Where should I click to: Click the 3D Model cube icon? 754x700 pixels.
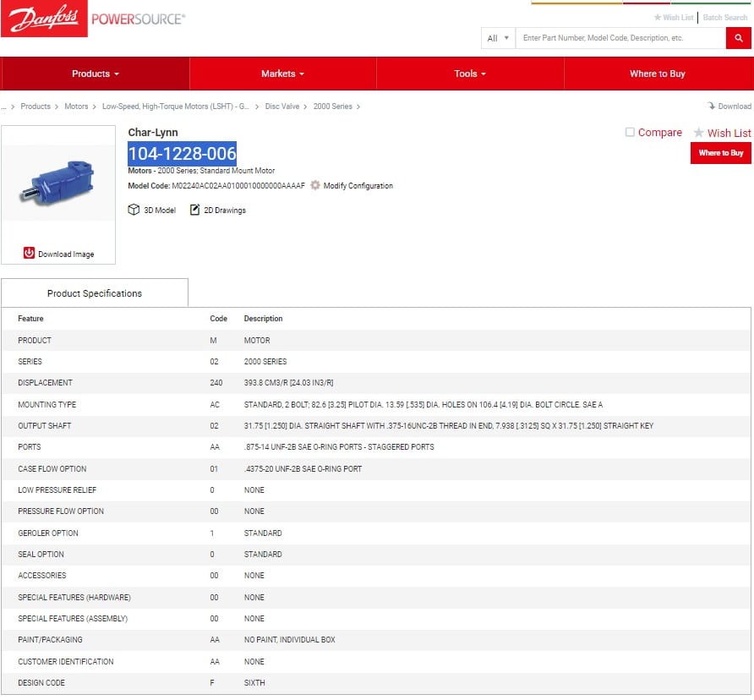coord(134,210)
